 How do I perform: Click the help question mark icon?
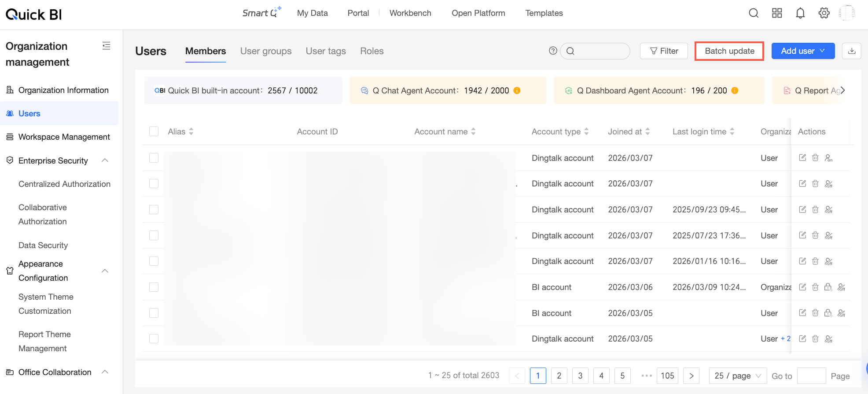pos(553,51)
